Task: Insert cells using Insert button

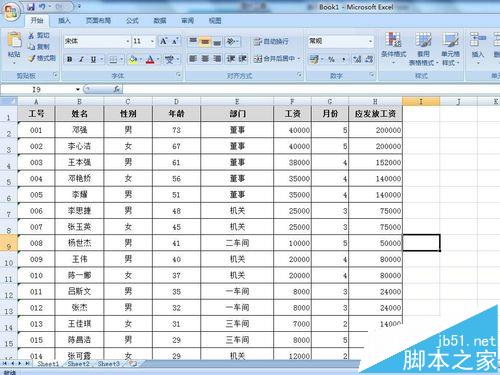Action: tap(478, 49)
